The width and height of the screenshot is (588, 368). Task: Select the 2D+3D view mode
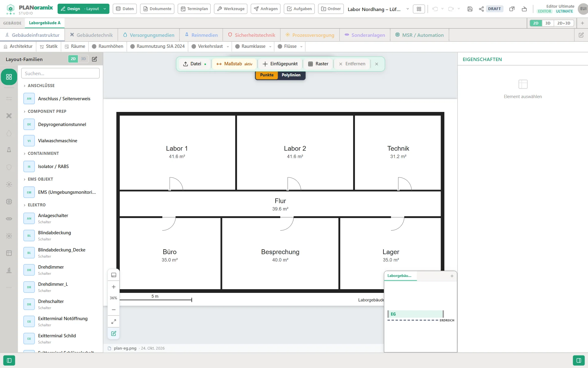click(563, 23)
